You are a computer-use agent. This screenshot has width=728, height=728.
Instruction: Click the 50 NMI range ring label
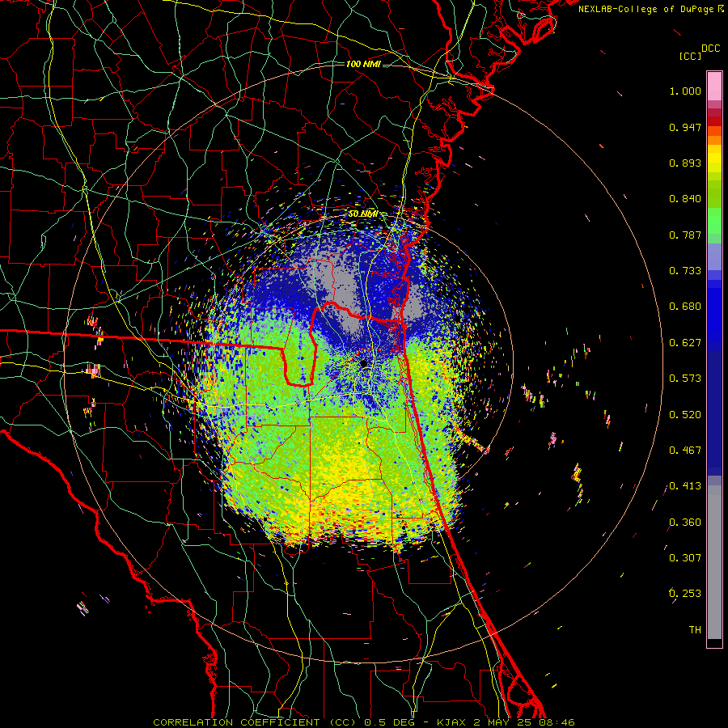coord(363,214)
